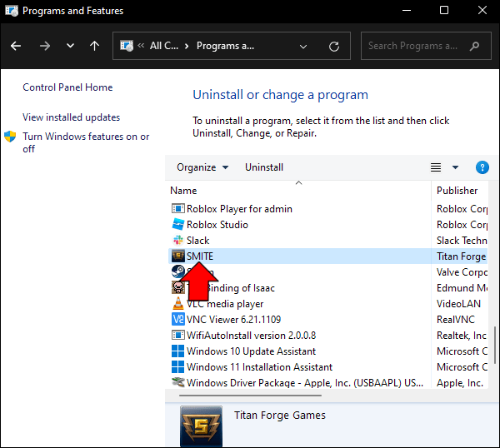Click the Apple, Inc. publisher cell

click(x=460, y=383)
